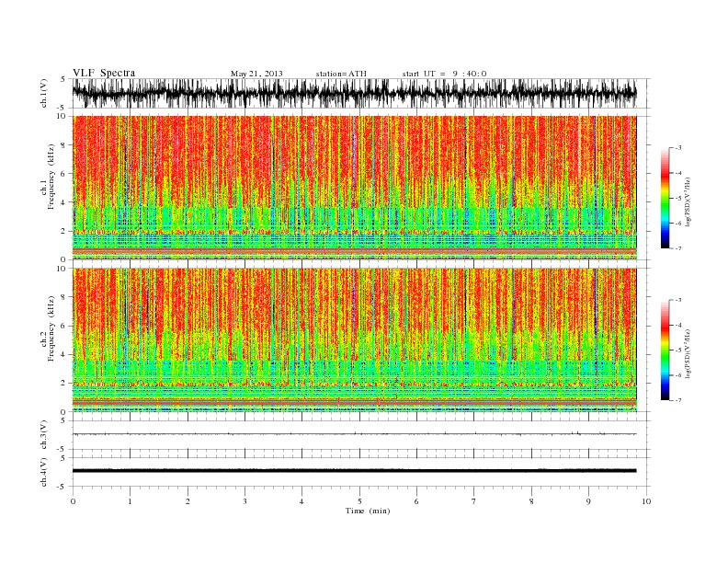The width and height of the screenshot is (728, 563).
Task: Click the '-3' value on ch.1 colorbar
Action: (678, 148)
